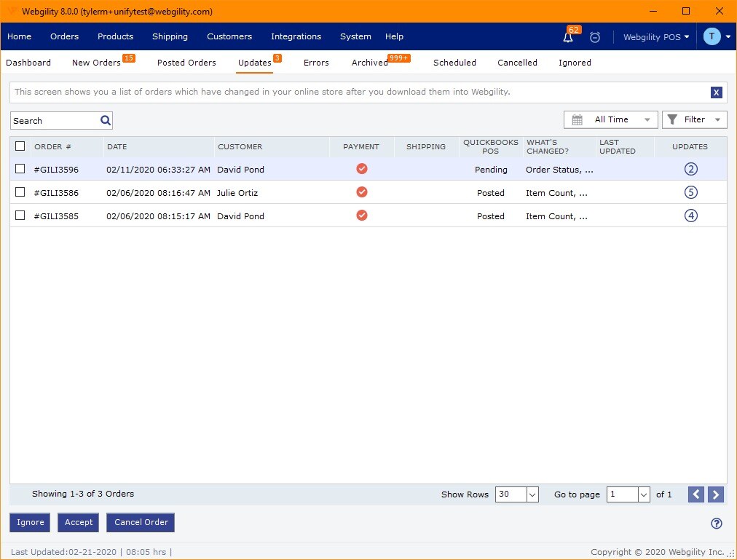The height and width of the screenshot is (560, 737).
Task: Open the Shipping menu
Action: (170, 36)
